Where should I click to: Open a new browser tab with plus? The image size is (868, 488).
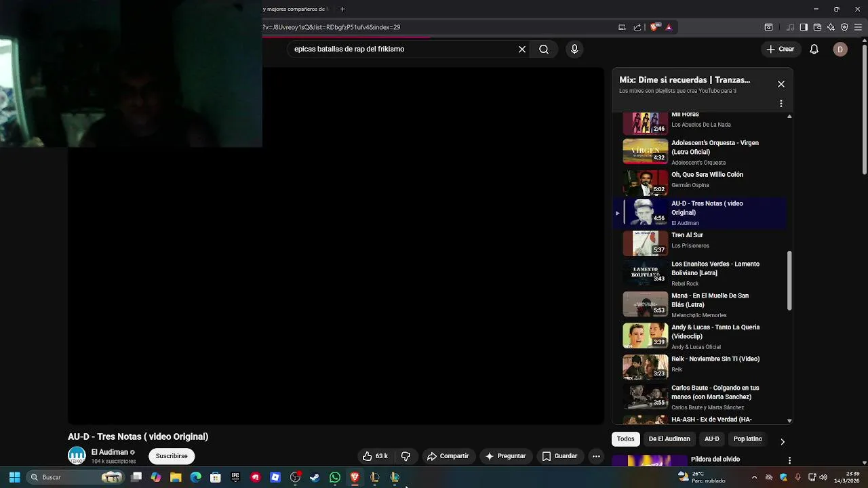(342, 9)
